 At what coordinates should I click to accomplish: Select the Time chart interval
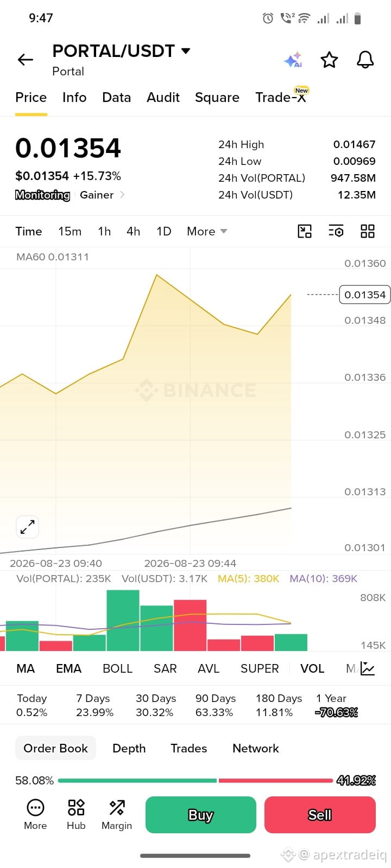28,231
